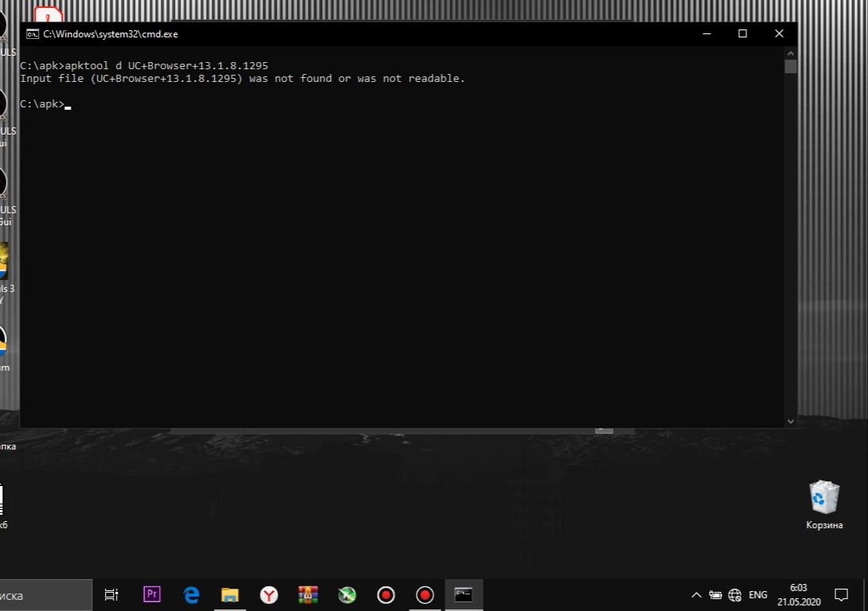Open Yandex Browser from the taskbar
The width and height of the screenshot is (868, 611).
tap(269, 595)
